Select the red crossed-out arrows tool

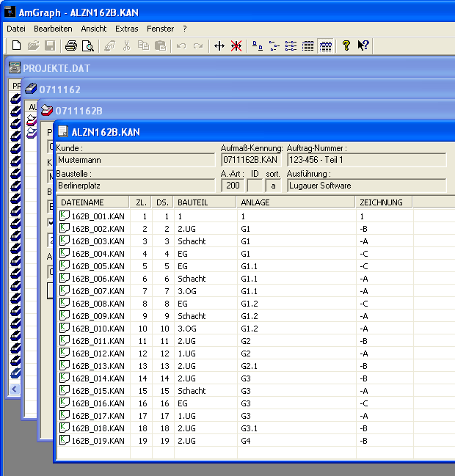236,45
